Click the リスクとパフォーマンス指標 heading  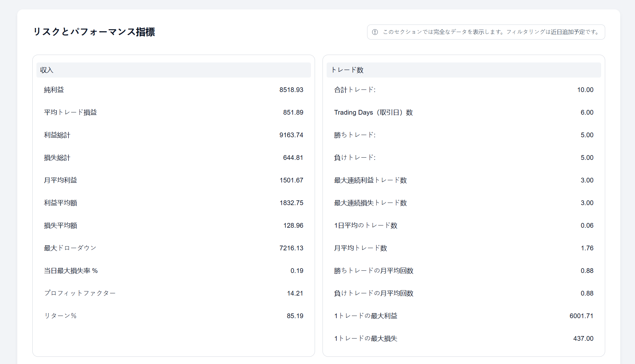(94, 32)
